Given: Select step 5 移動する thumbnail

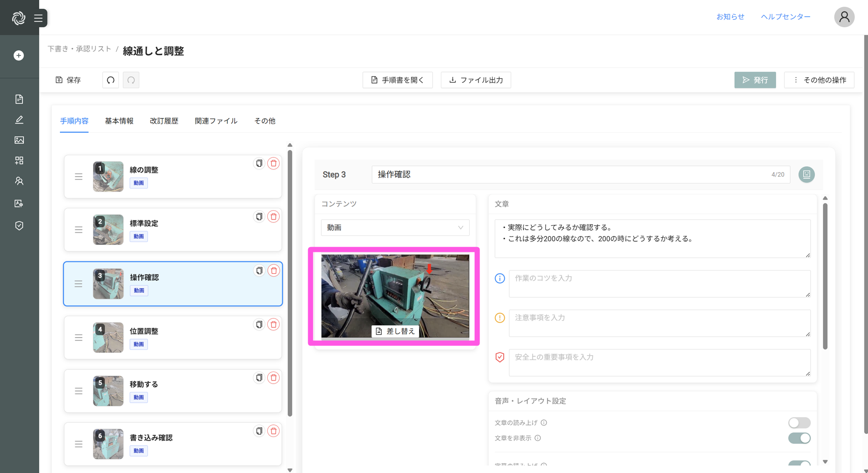Looking at the screenshot, I should (108, 391).
